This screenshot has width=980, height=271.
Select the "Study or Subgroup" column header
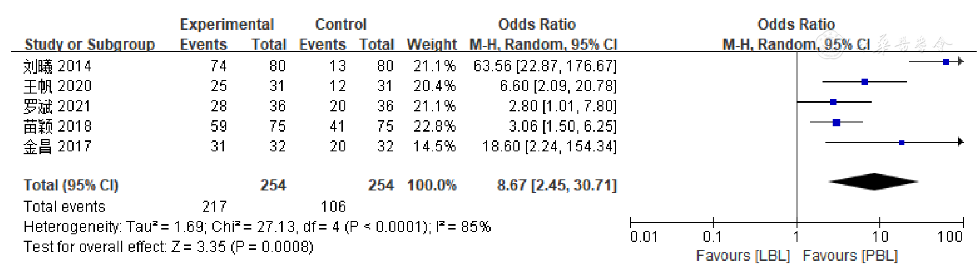point(90,44)
